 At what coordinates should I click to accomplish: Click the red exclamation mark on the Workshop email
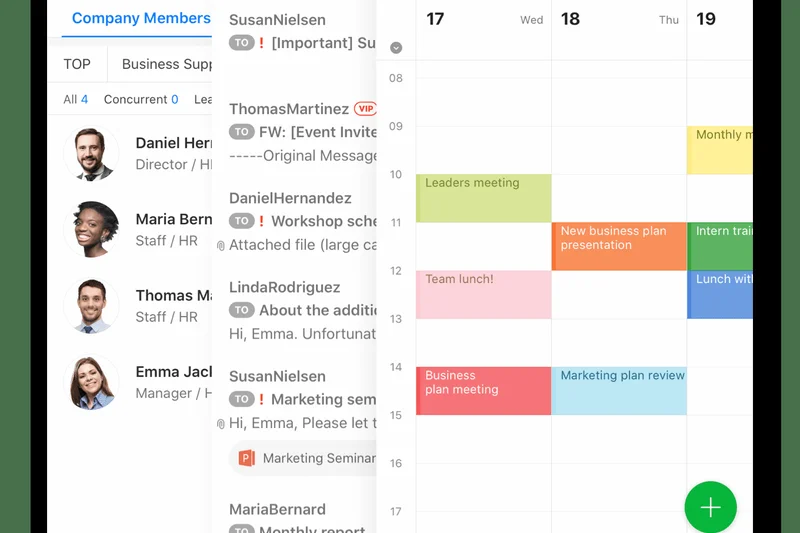(262, 221)
